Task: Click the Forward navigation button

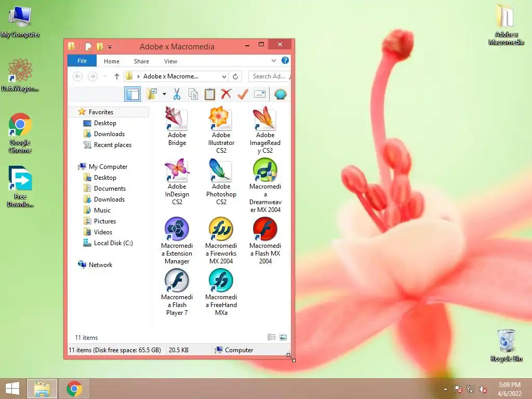Action: [x=92, y=76]
